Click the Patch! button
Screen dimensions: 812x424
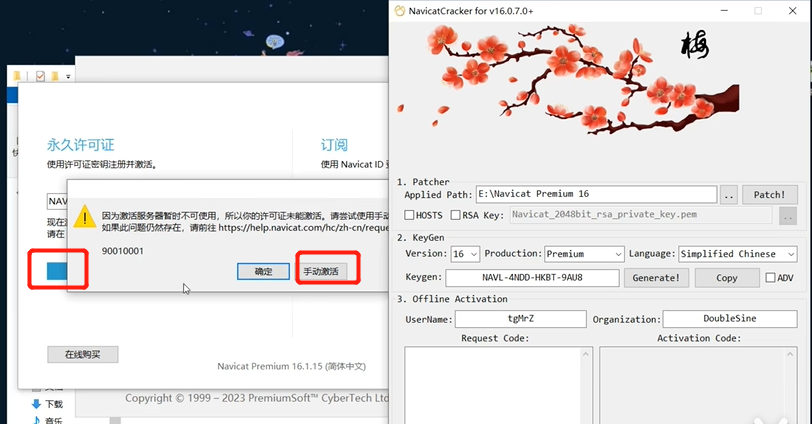[x=770, y=195]
